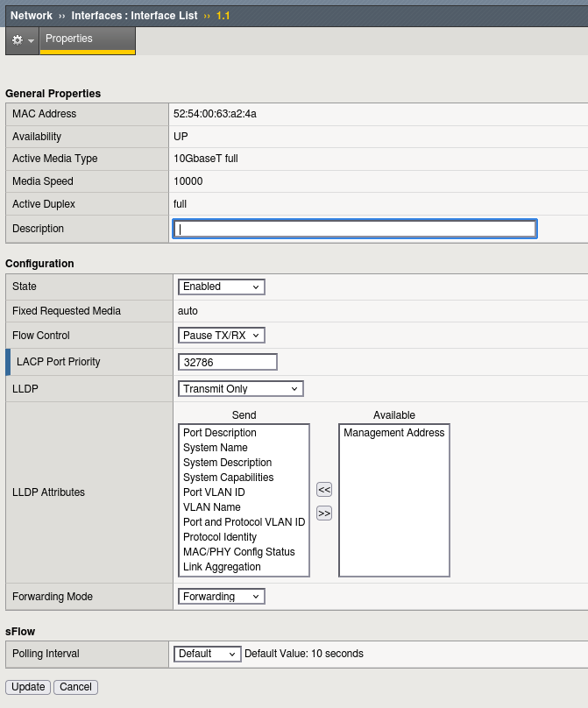Click the LACP Port Priority field
The image size is (588, 708).
tap(226, 361)
